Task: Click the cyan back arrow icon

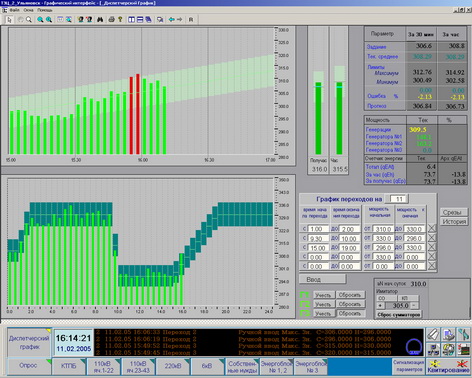Action: coord(171,20)
